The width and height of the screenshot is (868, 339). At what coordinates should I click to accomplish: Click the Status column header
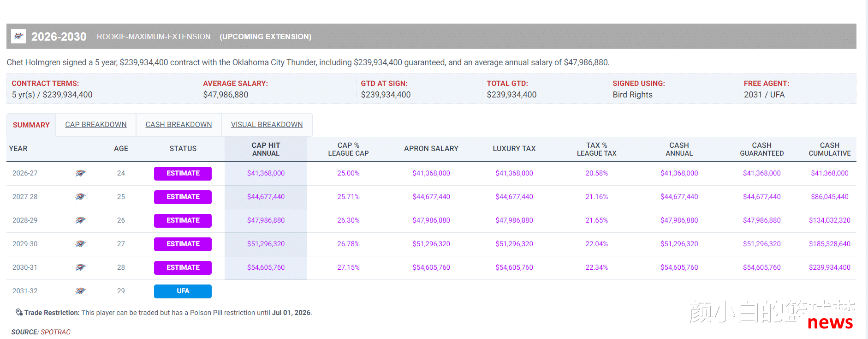point(183,149)
